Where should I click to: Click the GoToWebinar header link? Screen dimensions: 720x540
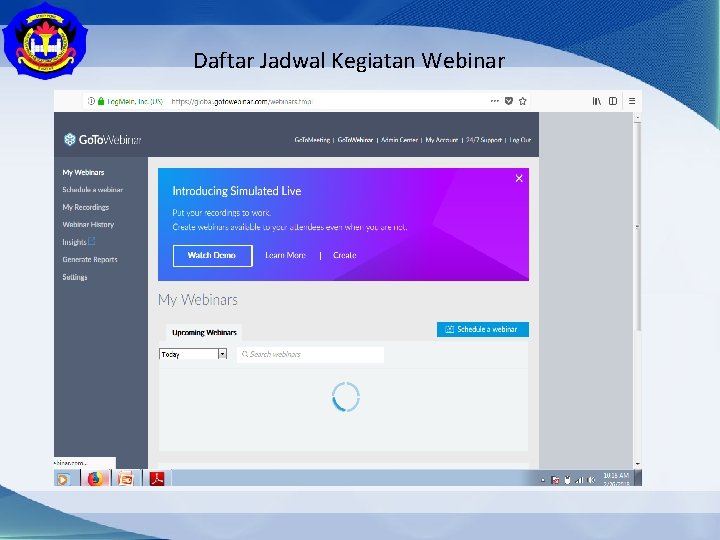click(x=355, y=140)
